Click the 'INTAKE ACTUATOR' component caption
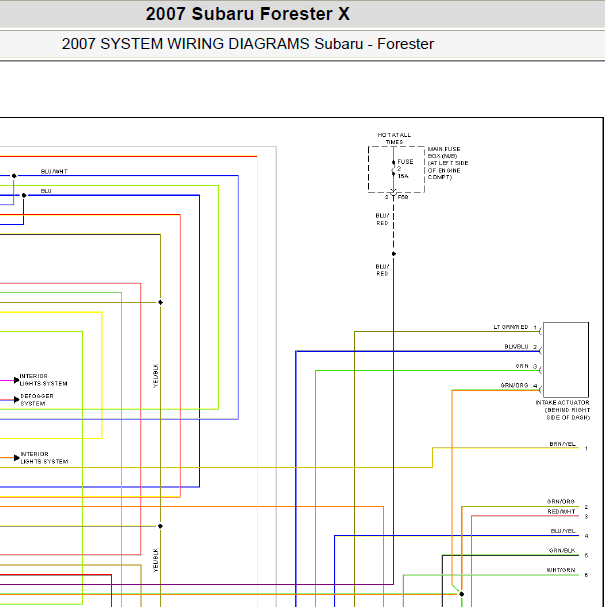Image resolution: width=605 pixels, height=607 pixels. pos(563,410)
